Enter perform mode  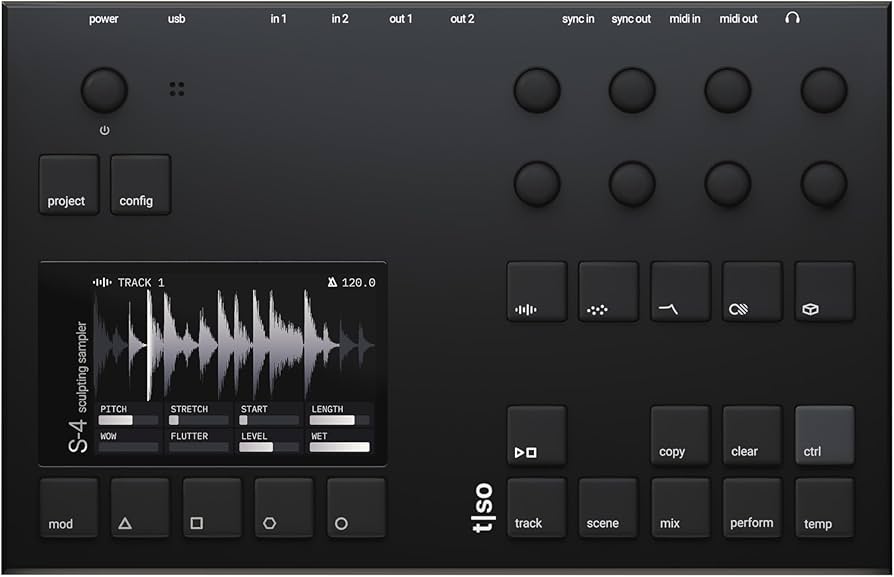752,508
